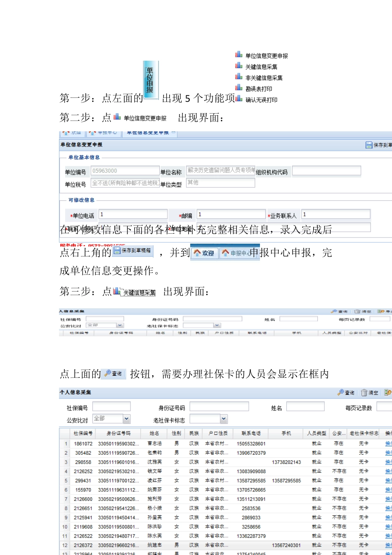Click mobile number 13567240301
This screenshot has width=392, height=555.
(x=286, y=545)
